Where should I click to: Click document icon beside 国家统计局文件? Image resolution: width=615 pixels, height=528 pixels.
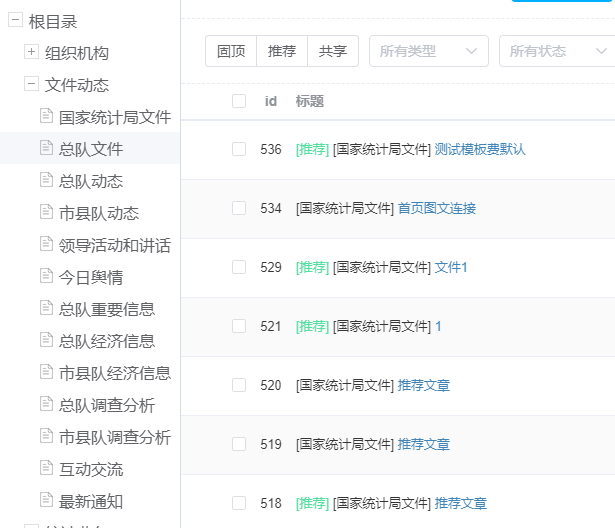(45, 116)
